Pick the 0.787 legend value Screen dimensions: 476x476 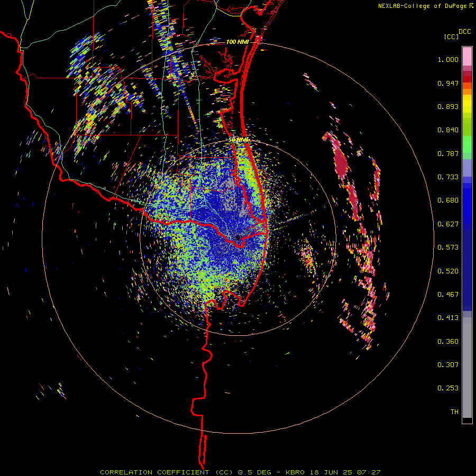pyautogui.click(x=448, y=153)
